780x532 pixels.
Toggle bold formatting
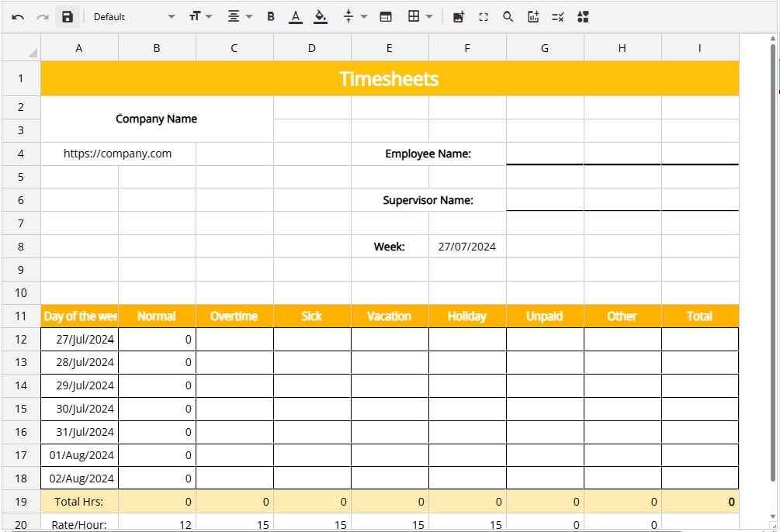point(271,17)
